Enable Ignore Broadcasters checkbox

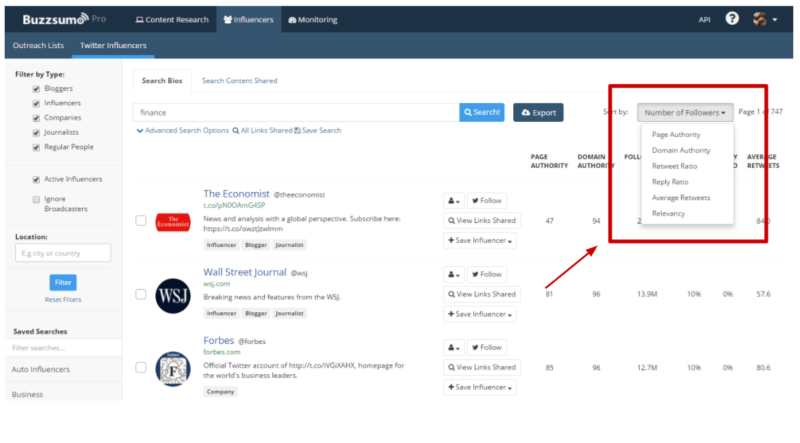click(x=36, y=200)
